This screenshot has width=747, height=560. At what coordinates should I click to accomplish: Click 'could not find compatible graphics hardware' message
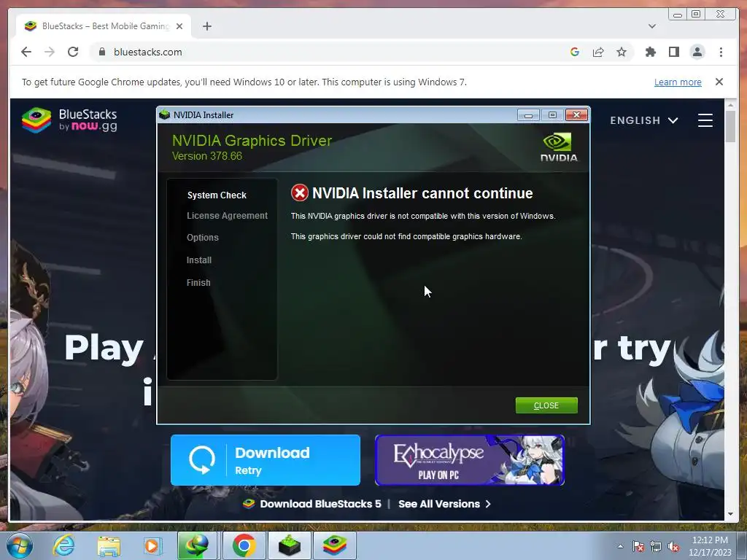(x=406, y=236)
